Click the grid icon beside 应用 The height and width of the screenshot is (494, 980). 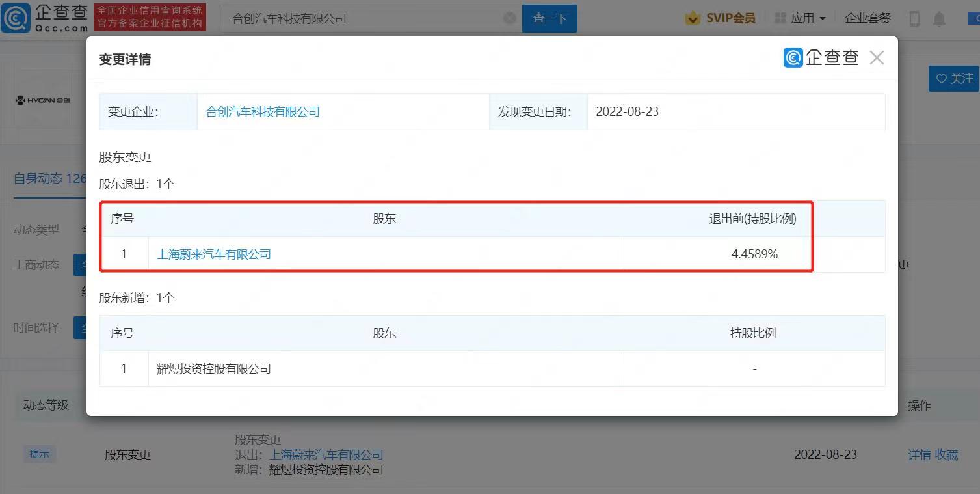[x=780, y=18]
